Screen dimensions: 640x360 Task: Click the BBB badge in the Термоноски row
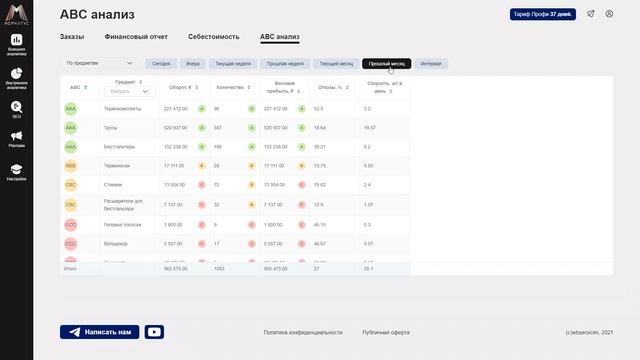[x=71, y=166]
